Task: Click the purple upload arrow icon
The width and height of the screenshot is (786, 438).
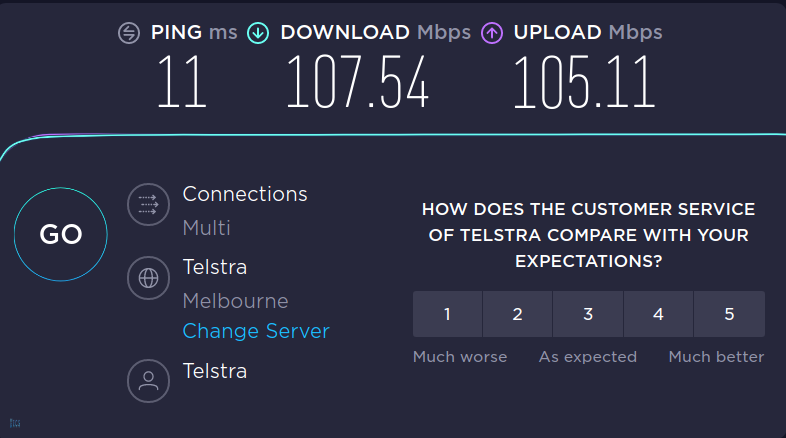Action: tap(492, 34)
